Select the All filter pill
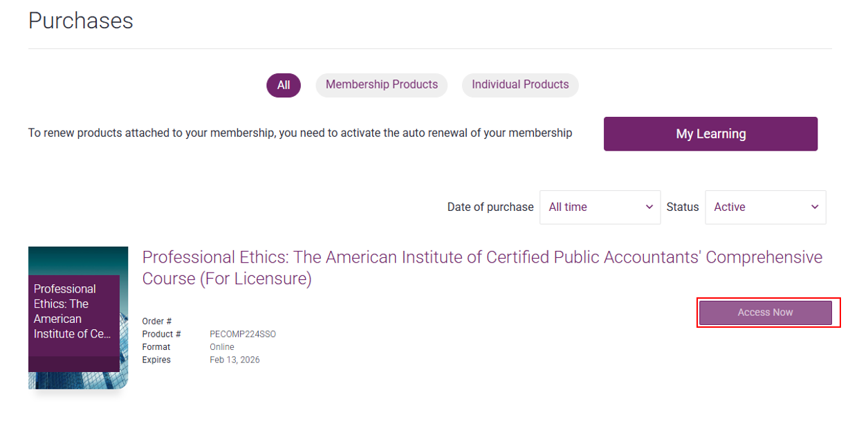The height and width of the screenshot is (446, 868). point(284,85)
